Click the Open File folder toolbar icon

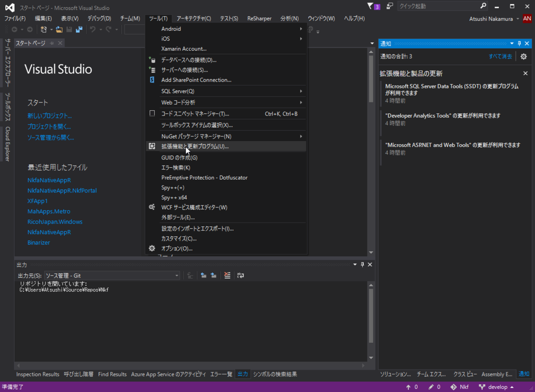click(x=60, y=30)
